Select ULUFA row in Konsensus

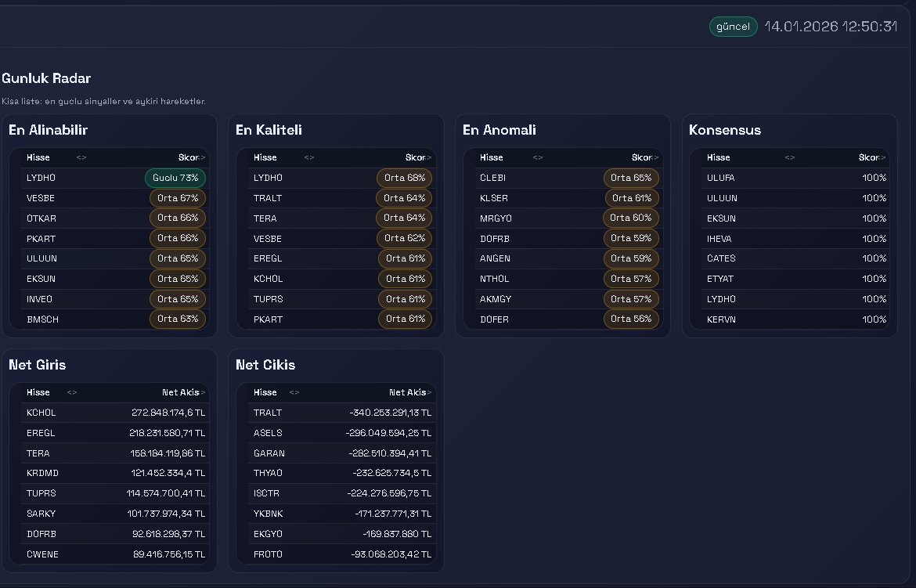click(795, 178)
